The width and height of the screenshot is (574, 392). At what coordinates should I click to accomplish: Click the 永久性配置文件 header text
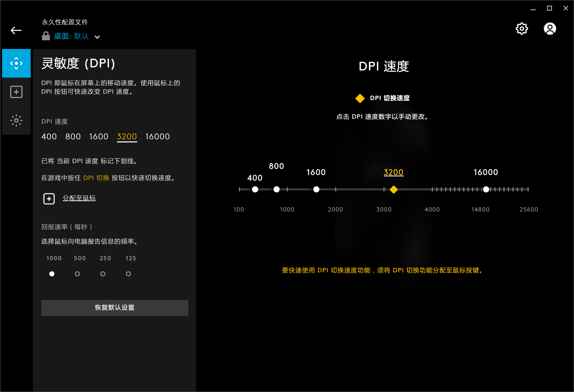tap(65, 22)
